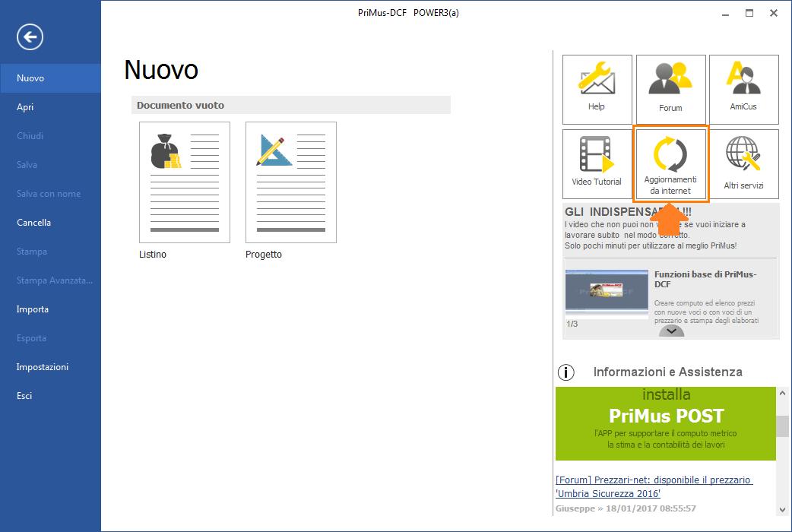Open the Help tile

597,90
